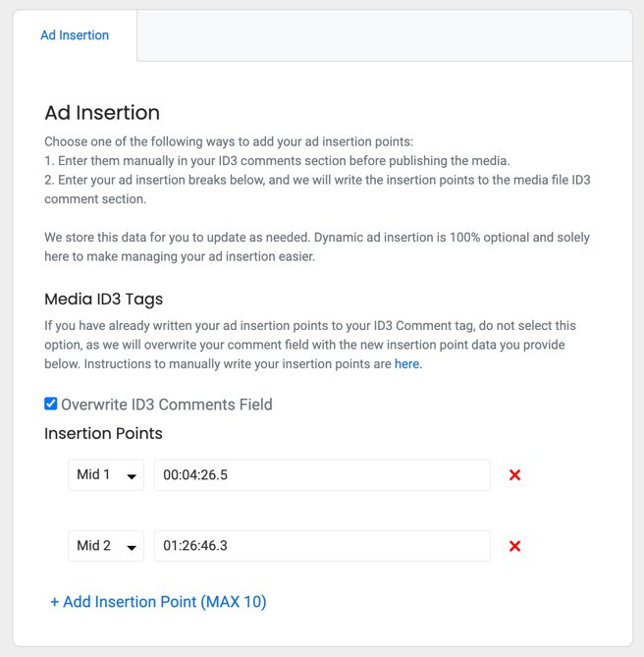Open the manual instructions 'here' link
The height and width of the screenshot is (657, 644).
406,363
